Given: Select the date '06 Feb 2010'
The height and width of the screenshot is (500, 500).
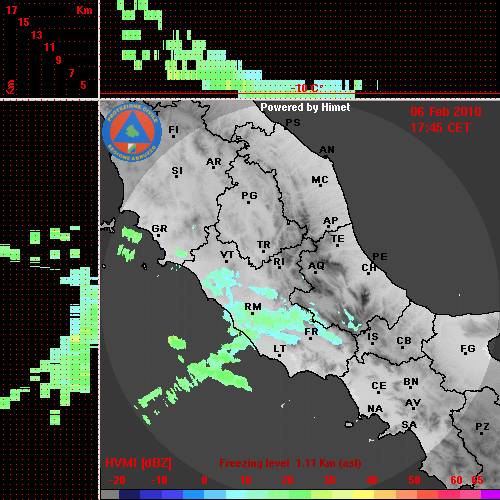Looking at the screenshot, I should [x=446, y=112].
